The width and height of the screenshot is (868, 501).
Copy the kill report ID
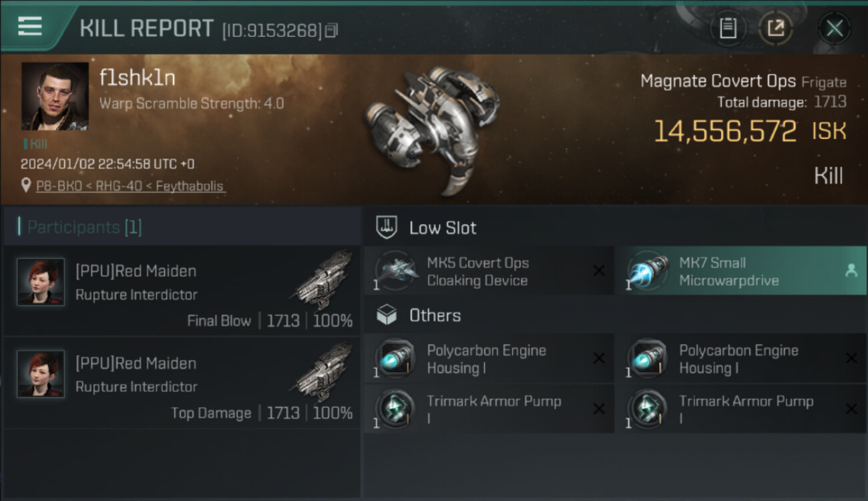331,30
